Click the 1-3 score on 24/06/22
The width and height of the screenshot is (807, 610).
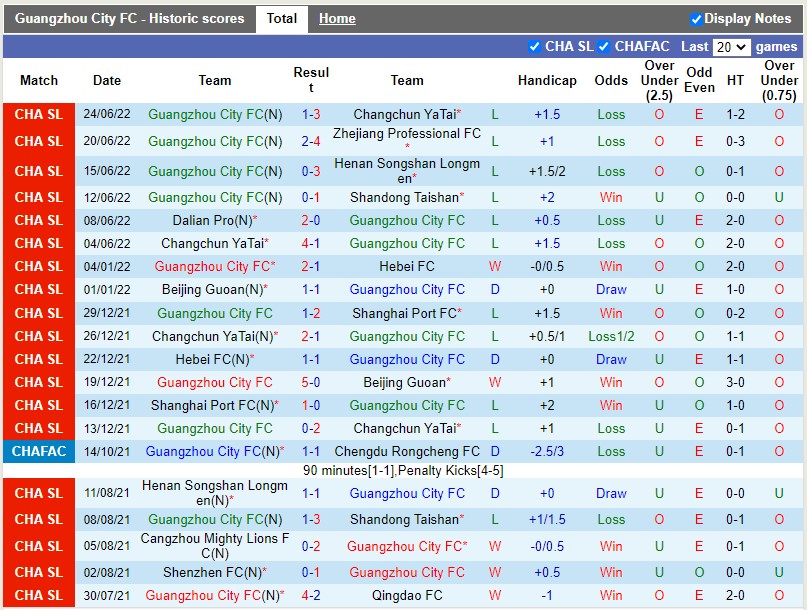tap(311, 114)
